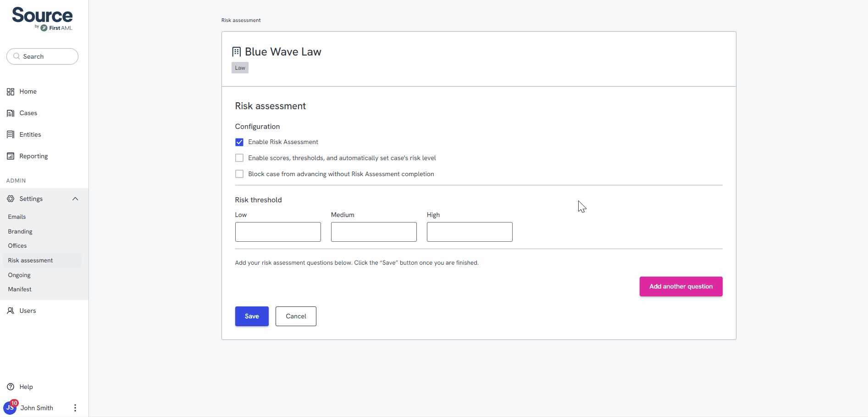Click the Home dashboard icon
Image resolution: width=868 pixels, height=417 pixels.
11,92
